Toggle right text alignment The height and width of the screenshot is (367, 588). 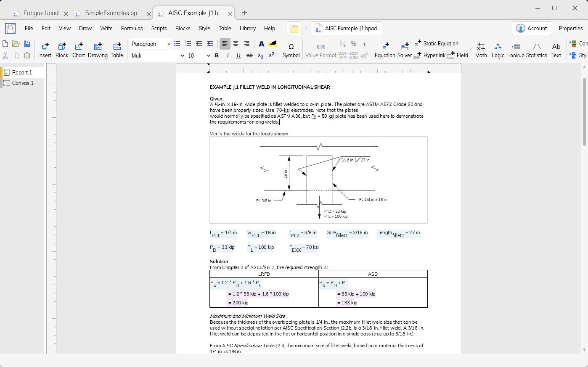pos(247,44)
